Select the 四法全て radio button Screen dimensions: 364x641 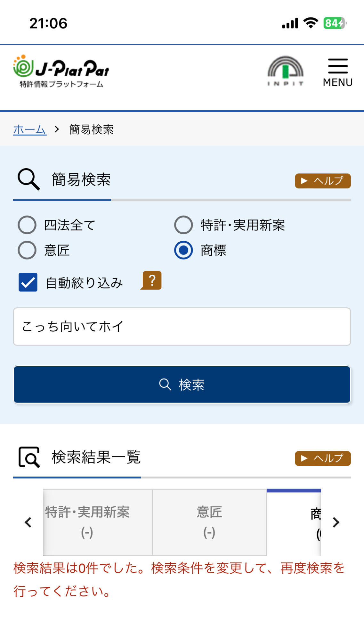(x=27, y=225)
